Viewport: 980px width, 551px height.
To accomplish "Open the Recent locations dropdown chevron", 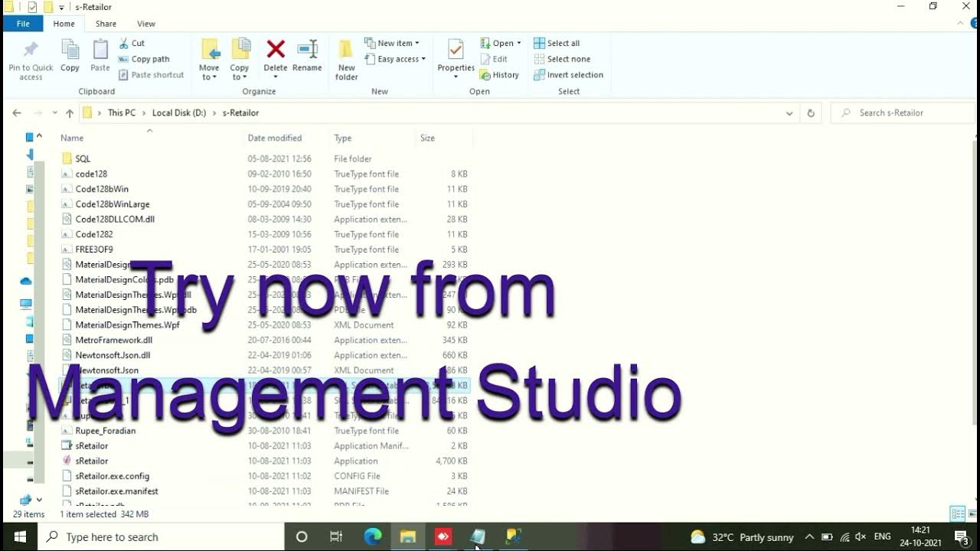I will pos(54,112).
